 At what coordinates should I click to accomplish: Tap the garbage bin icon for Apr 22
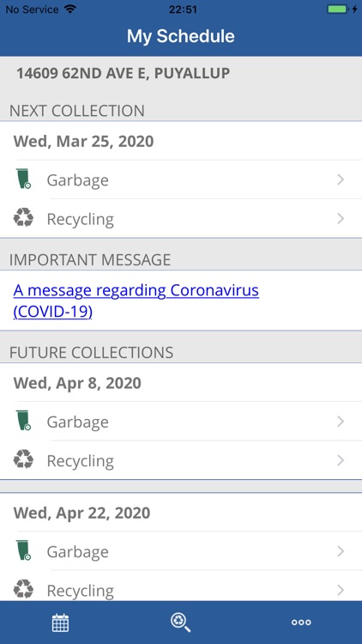(24, 550)
